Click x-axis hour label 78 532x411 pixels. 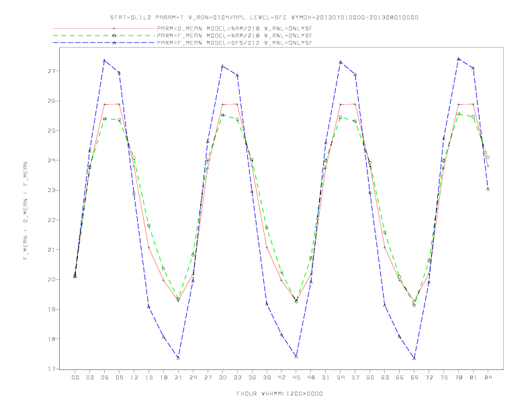click(x=459, y=377)
